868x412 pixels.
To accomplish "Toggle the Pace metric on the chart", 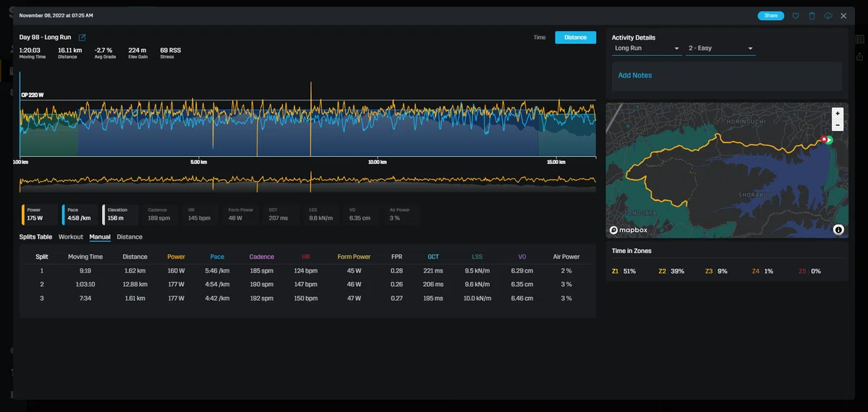I will coord(79,214).
